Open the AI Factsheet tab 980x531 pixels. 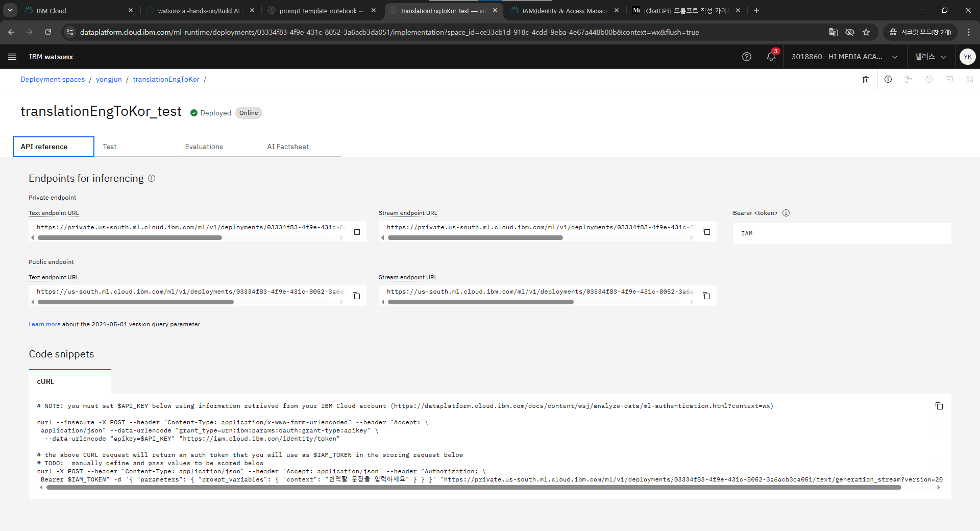point(300,147)
